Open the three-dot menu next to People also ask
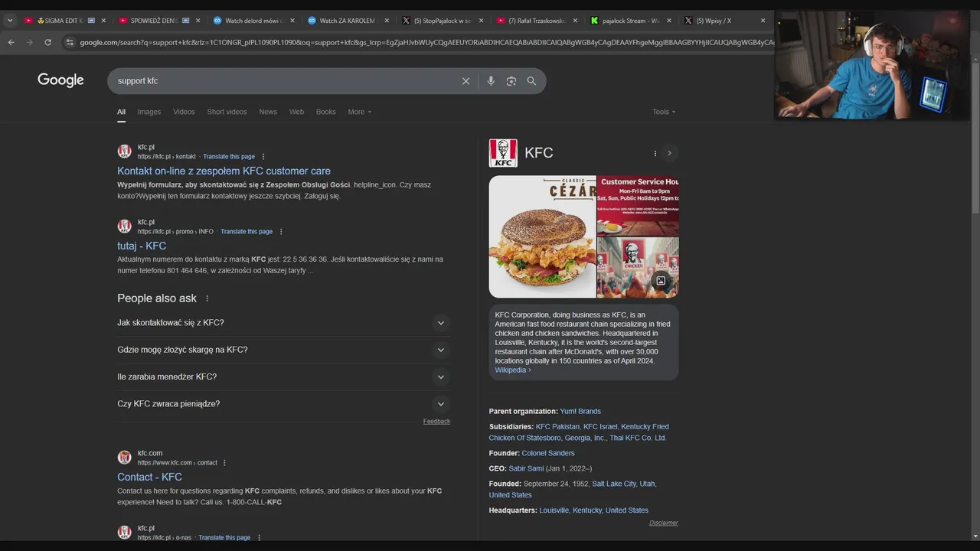 tap(207, 298)
